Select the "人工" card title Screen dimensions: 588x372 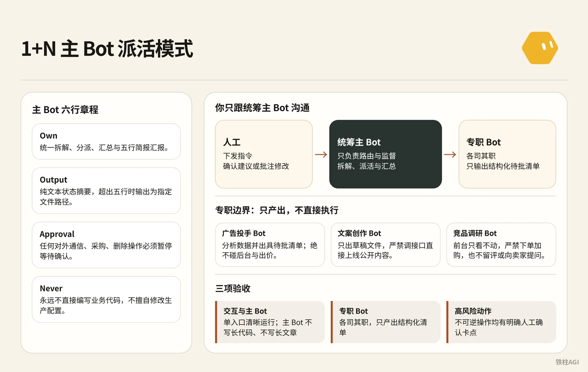232,142
